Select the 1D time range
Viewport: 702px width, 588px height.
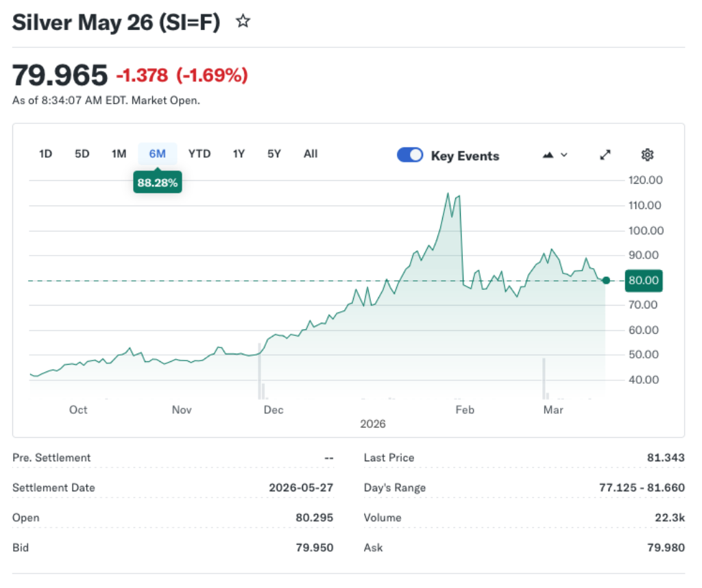tap(45, 154)
